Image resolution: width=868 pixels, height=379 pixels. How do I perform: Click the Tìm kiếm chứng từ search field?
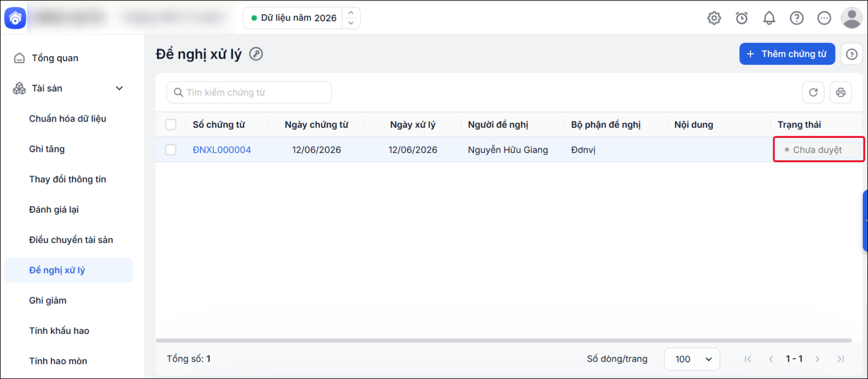(249, 93)
